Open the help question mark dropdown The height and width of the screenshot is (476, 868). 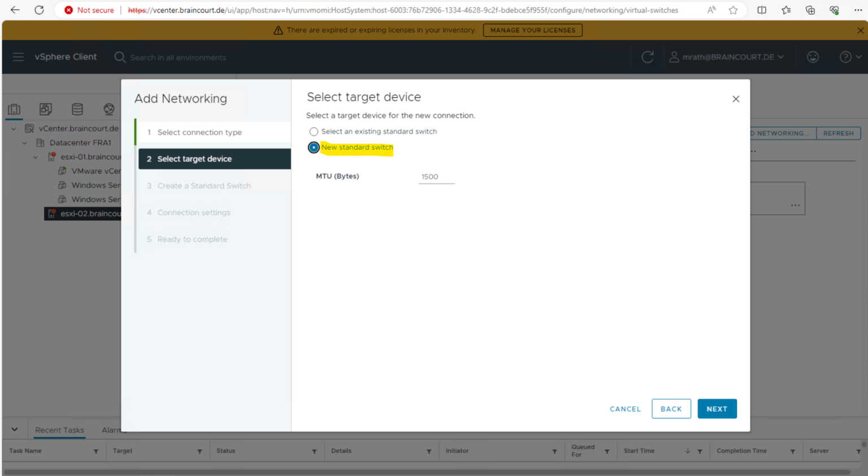849,57
